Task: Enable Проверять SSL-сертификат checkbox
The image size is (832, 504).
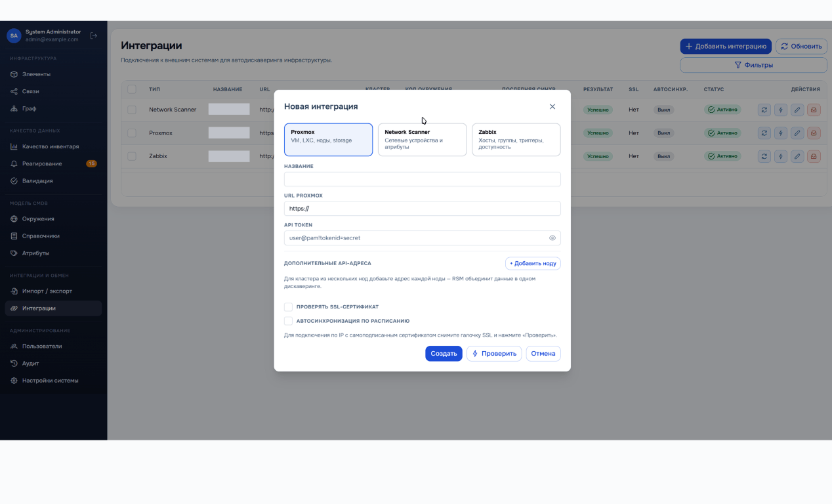Action: pyautogui.click(x=288, y=306)
